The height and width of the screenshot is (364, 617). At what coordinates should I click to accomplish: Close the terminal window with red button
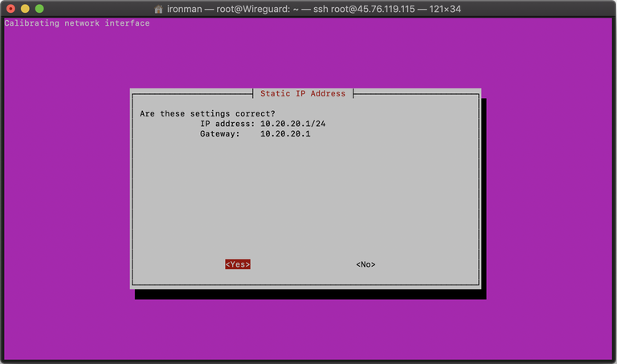(10, 9)
